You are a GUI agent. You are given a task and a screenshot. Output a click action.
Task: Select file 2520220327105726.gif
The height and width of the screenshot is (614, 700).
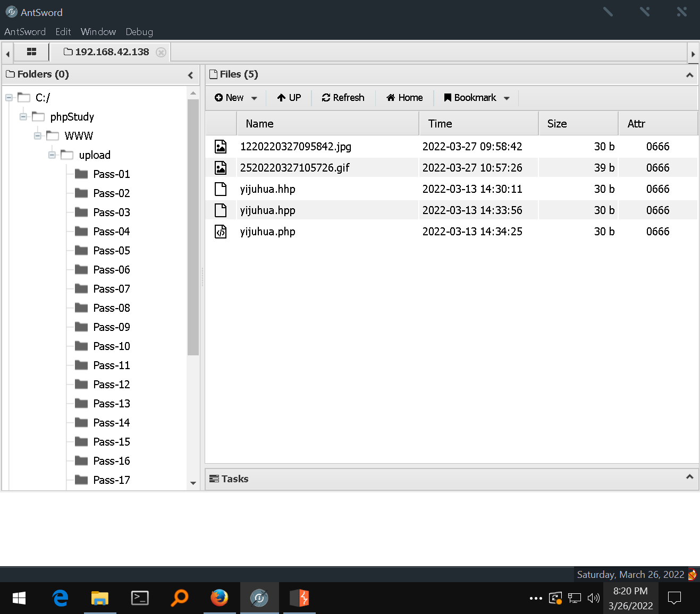tap(451, 168)
